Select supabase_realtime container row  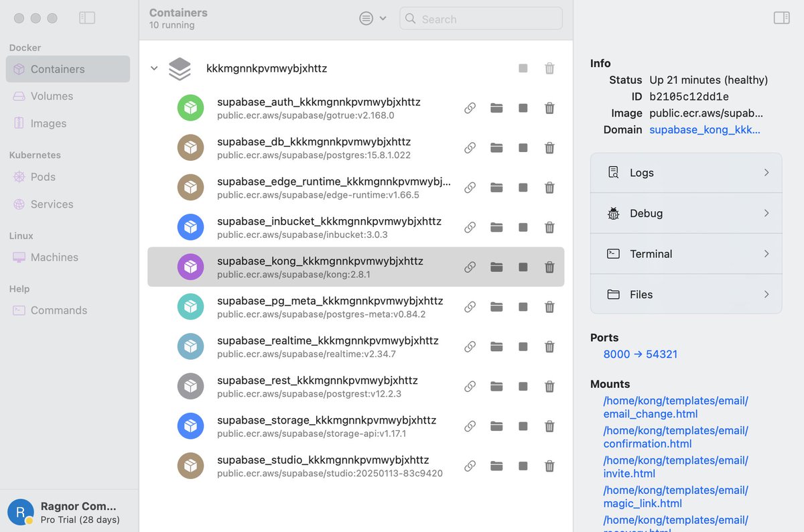(356, 346)
